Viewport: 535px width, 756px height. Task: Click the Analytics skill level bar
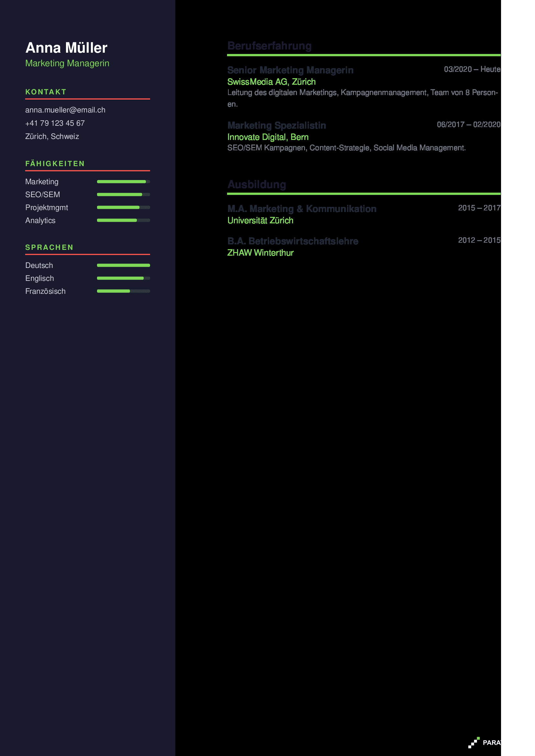click(x=123, y=220)
